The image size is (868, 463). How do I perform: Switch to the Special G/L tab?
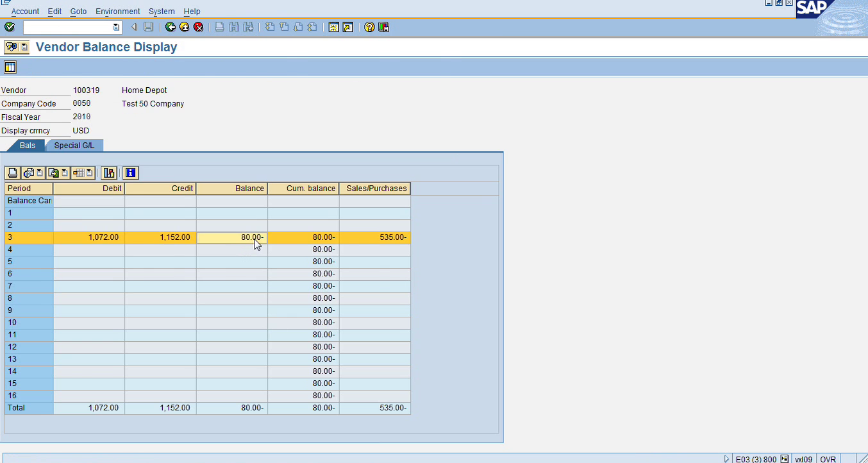pos(74,146)
